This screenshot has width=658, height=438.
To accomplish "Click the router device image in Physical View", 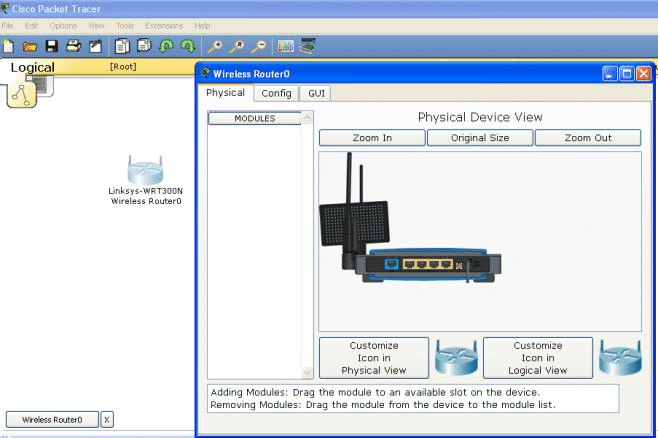I will click(x=410, y=218).
